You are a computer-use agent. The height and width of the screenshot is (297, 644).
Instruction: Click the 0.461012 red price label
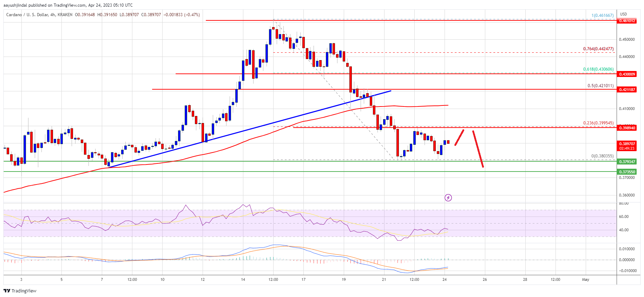tap(627, 21)
